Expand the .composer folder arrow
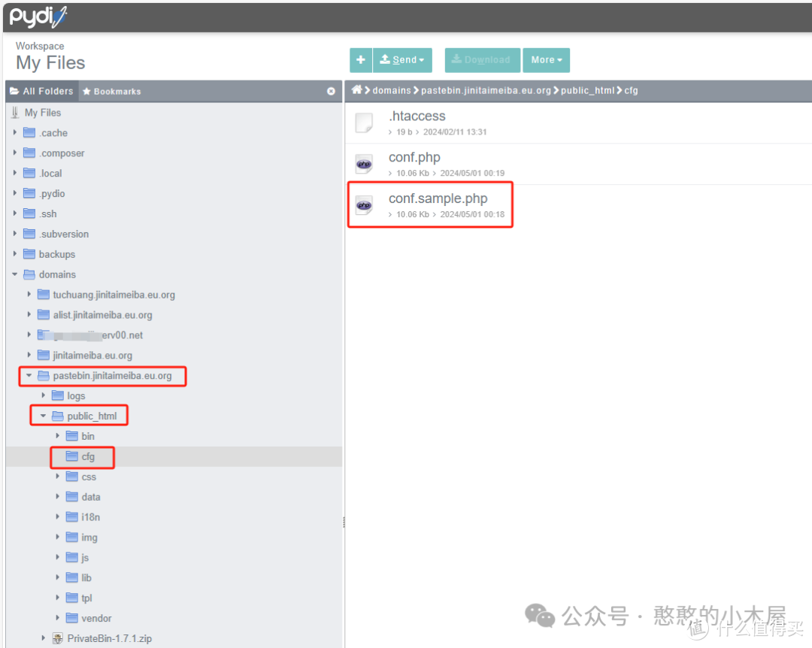 [x=15, y=153]
